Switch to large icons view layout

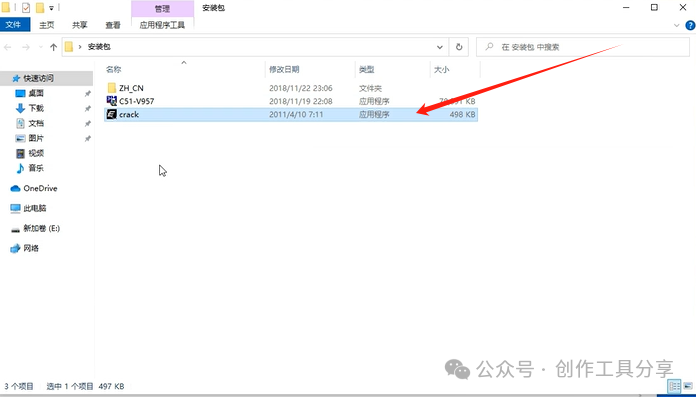point(688,386)
